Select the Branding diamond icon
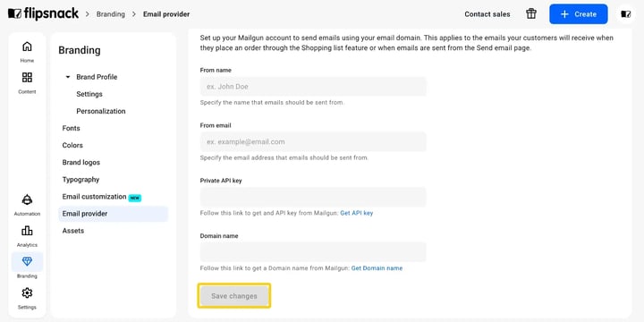The image size is (644, 322). (x=27, y=261)
